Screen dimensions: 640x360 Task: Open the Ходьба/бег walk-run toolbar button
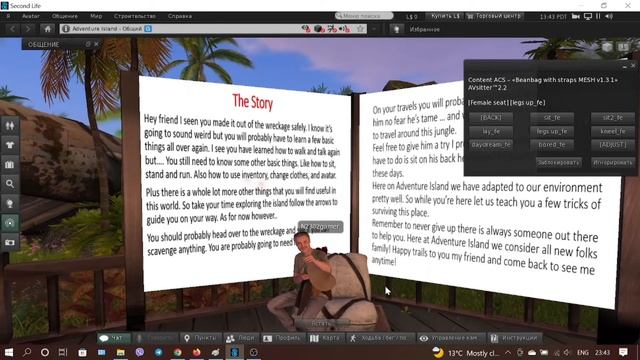pos(380,338)
